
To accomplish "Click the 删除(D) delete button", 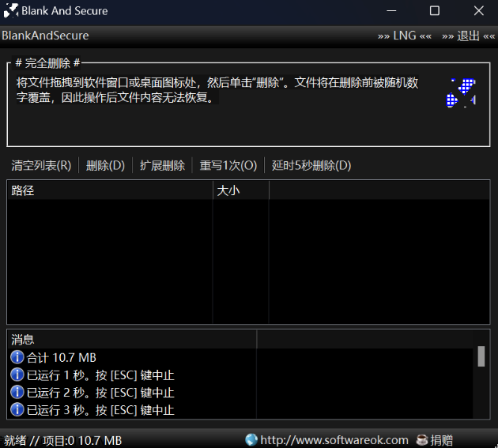I will [105, 165].
